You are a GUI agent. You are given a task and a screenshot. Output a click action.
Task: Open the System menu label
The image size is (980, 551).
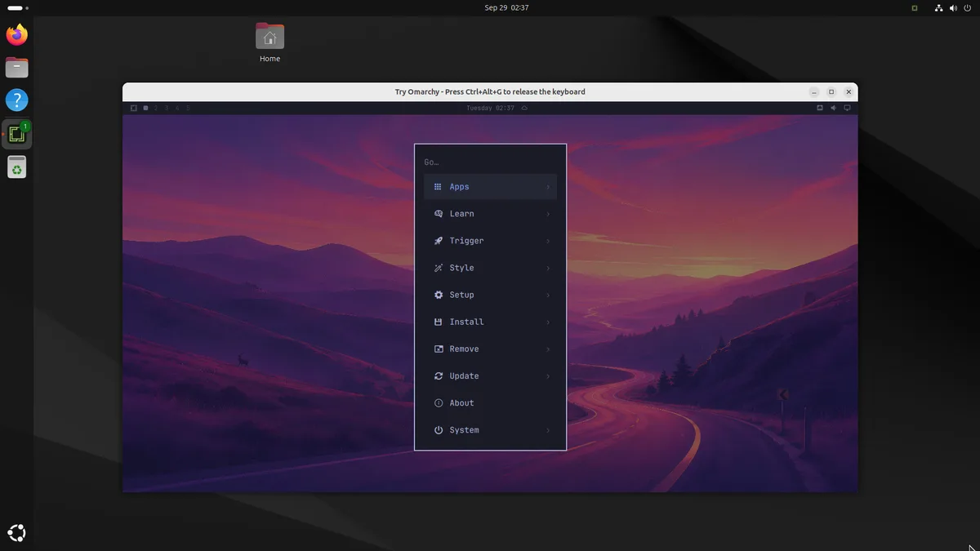coord(464,430)
